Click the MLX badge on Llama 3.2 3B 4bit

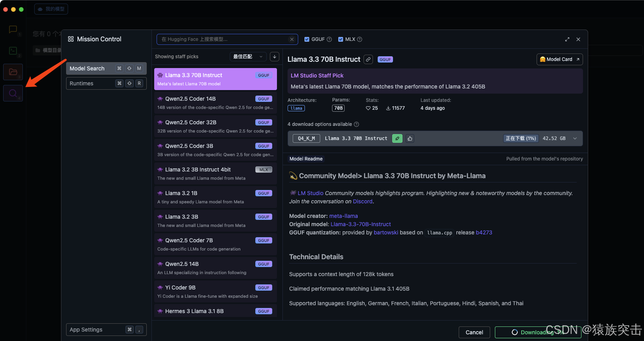(x=264, y=170)
